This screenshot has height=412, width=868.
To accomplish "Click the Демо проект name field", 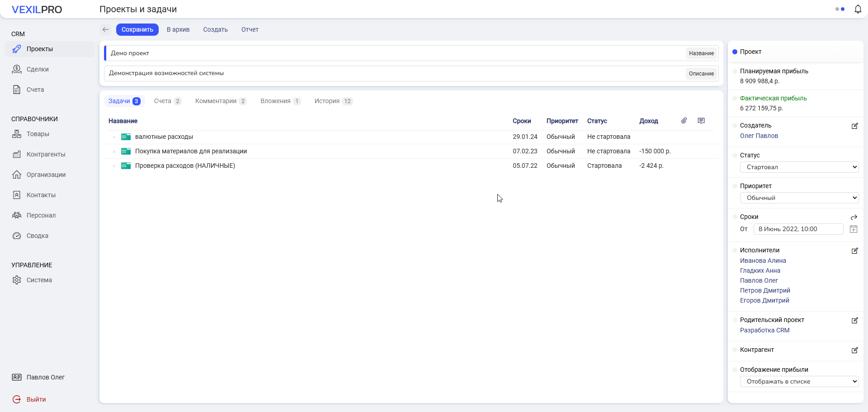I will [x=393, y=53].
